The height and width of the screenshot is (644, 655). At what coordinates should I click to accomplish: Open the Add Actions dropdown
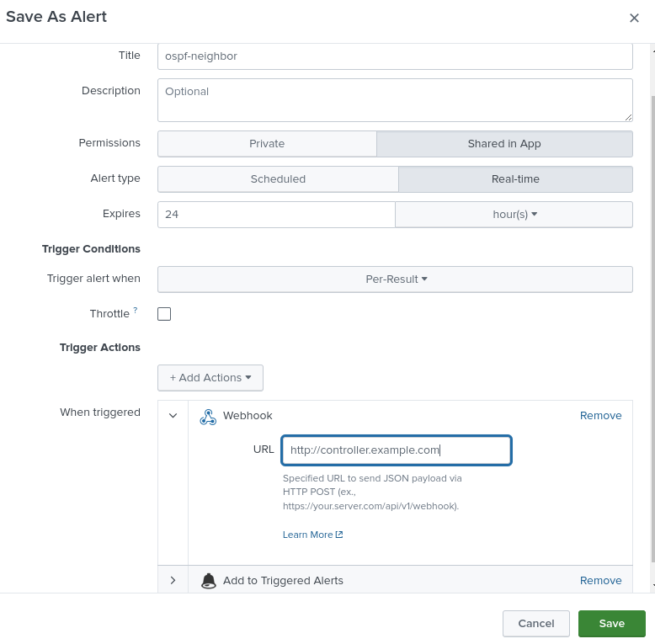point(210,378)
